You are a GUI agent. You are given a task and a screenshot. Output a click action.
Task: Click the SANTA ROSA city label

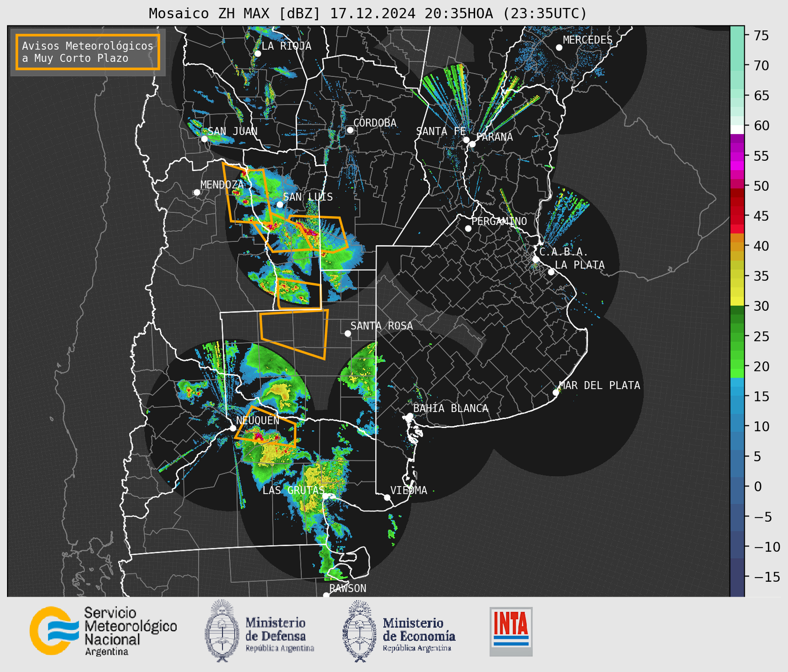click(x=382, y=326)
